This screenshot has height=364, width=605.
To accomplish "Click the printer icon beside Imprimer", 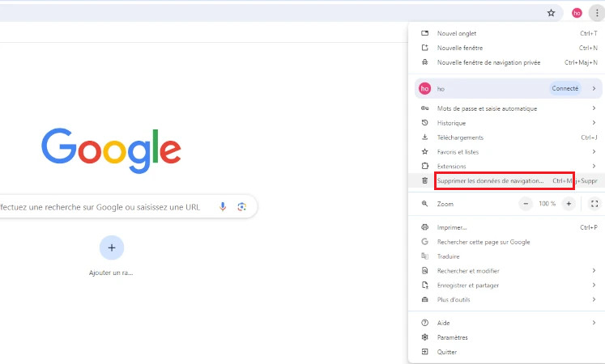I will point(425,226).
